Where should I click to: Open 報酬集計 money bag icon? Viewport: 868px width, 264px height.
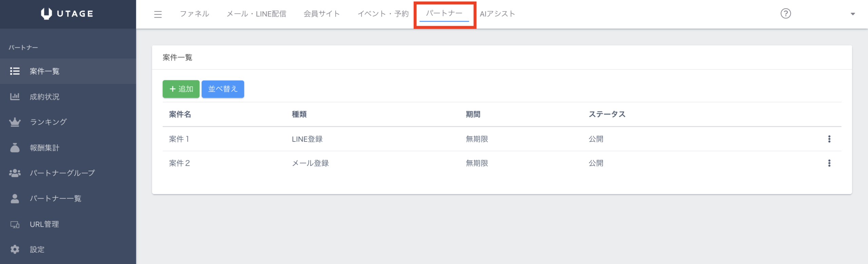coord(15,148)
